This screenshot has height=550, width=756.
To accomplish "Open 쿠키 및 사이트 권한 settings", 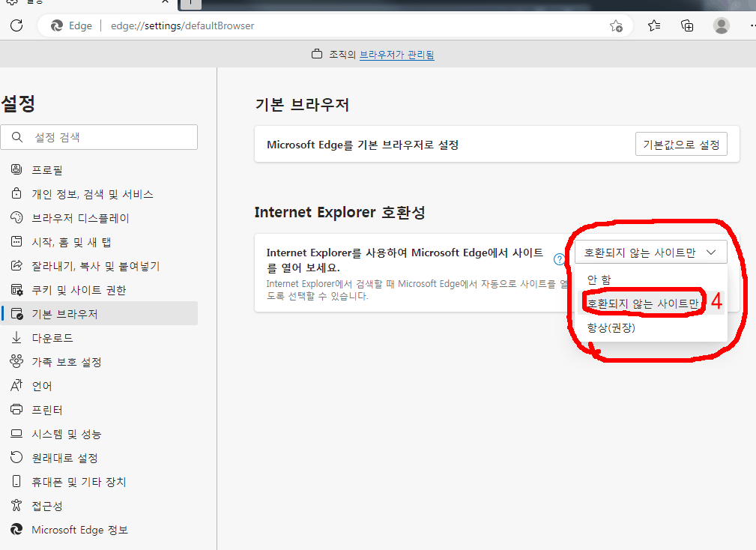I will (99, 290).
